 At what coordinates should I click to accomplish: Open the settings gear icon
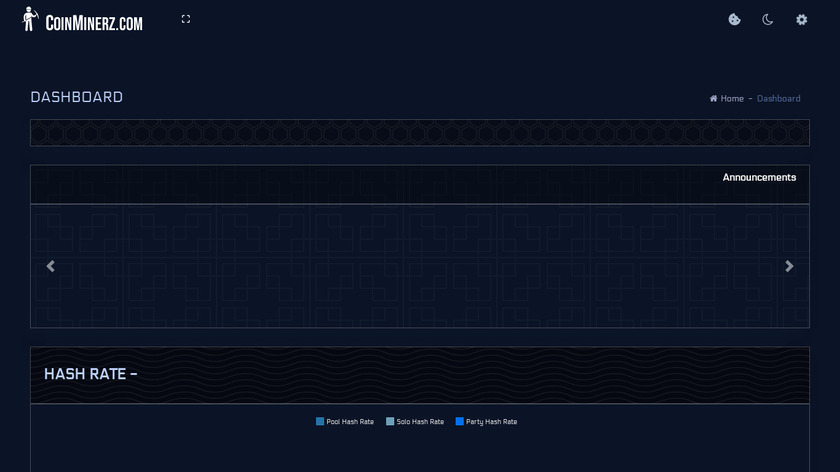[801, 20]
